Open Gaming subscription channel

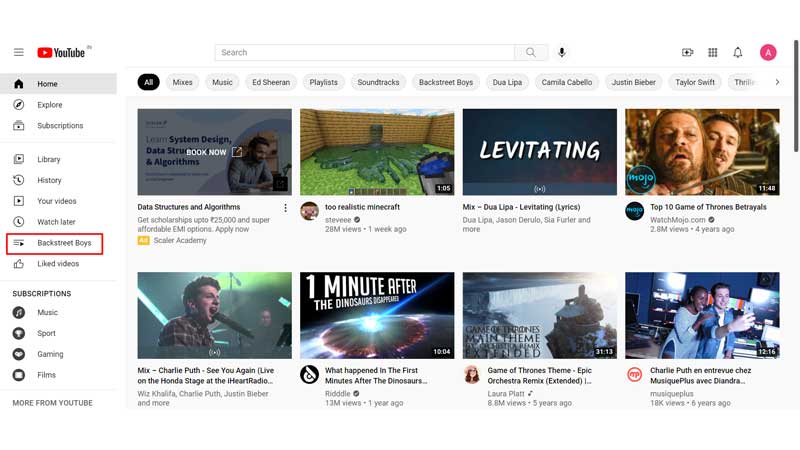pyautogui.click(x=58, y=354)
